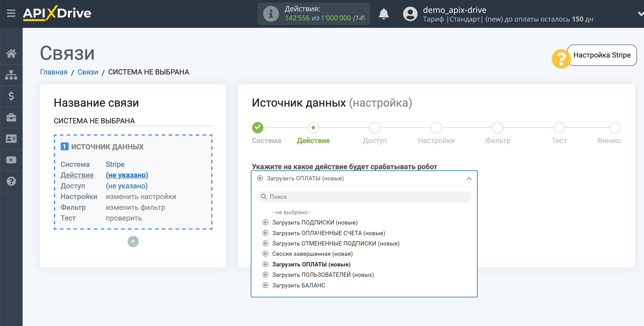Click the user avatar icon
The height and width of the screenshot is (326, 644).
click(410, 14)
